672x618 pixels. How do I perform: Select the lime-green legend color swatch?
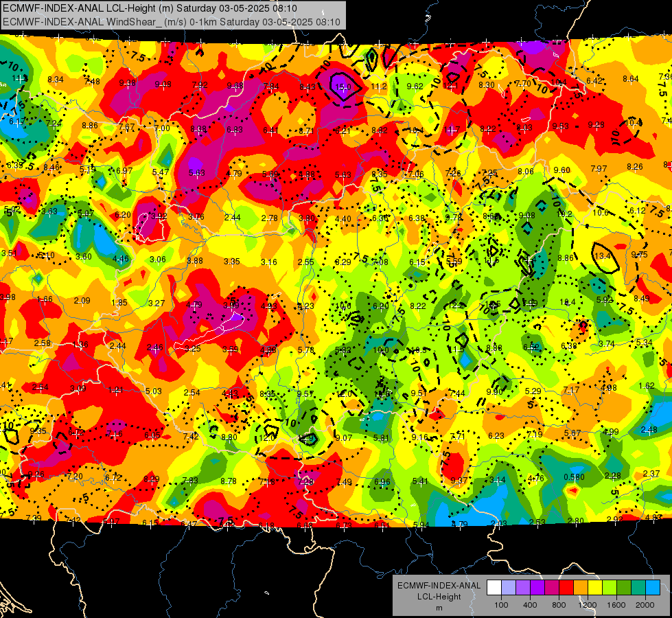tap(610, 588)
